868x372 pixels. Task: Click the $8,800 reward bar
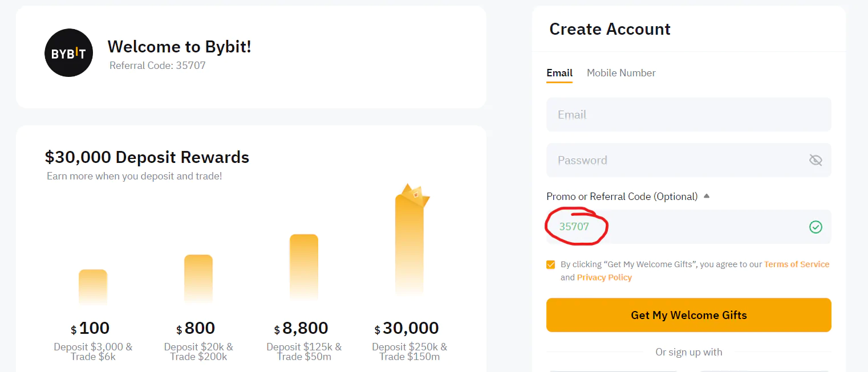click(304, 267)
